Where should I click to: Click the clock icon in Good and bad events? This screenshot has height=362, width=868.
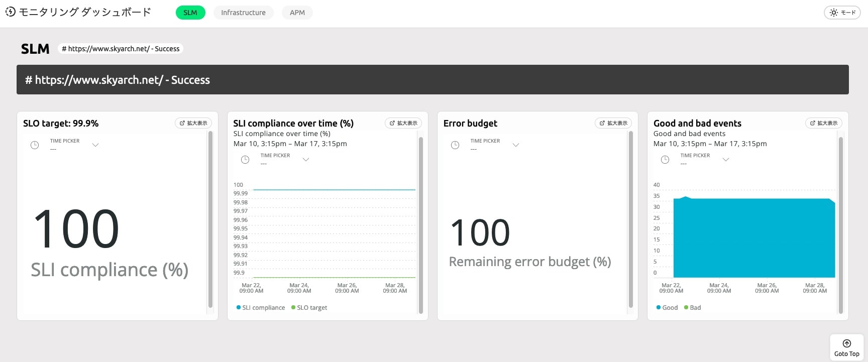pyautogui.click(x=665, y=160)
